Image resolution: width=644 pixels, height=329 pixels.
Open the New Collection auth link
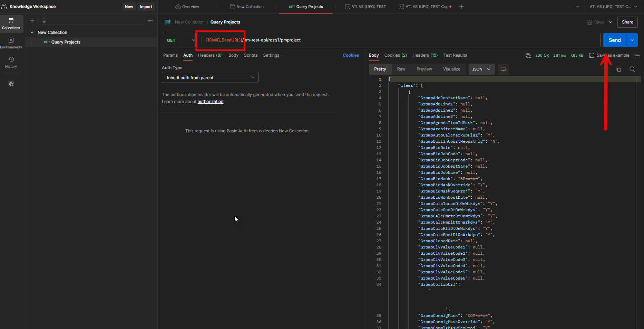(x=294, y=131)
